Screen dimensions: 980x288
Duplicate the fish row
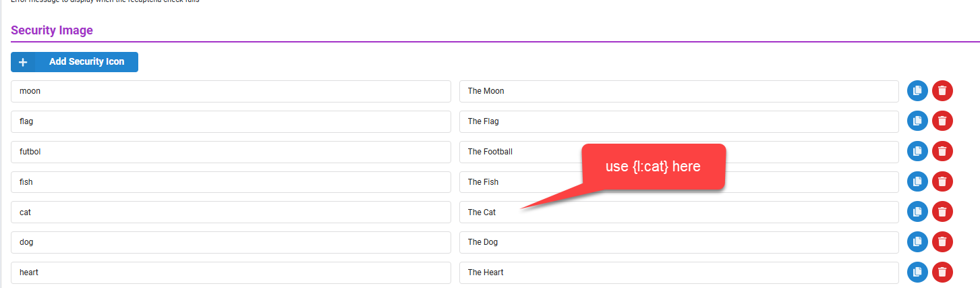(x=917, y=181)
